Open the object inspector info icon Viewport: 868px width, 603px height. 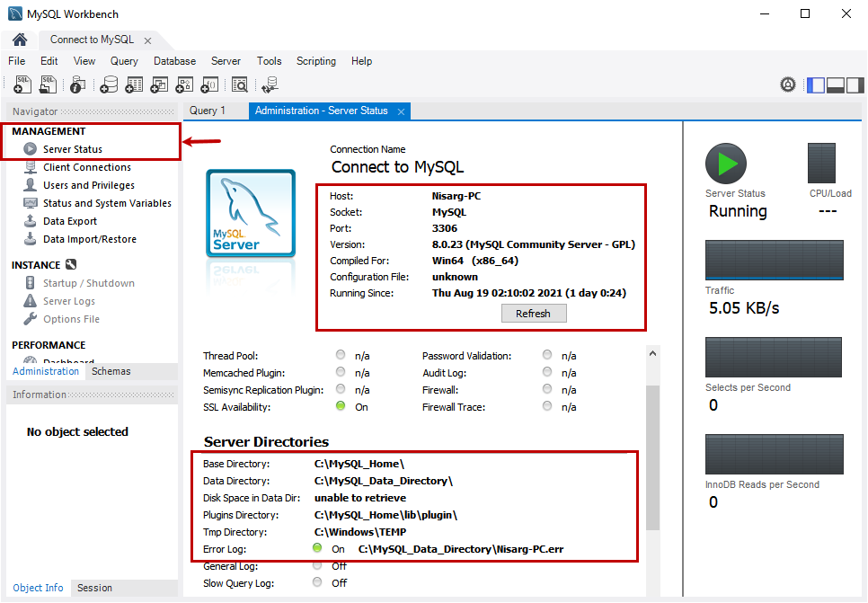tap(77, 84)
